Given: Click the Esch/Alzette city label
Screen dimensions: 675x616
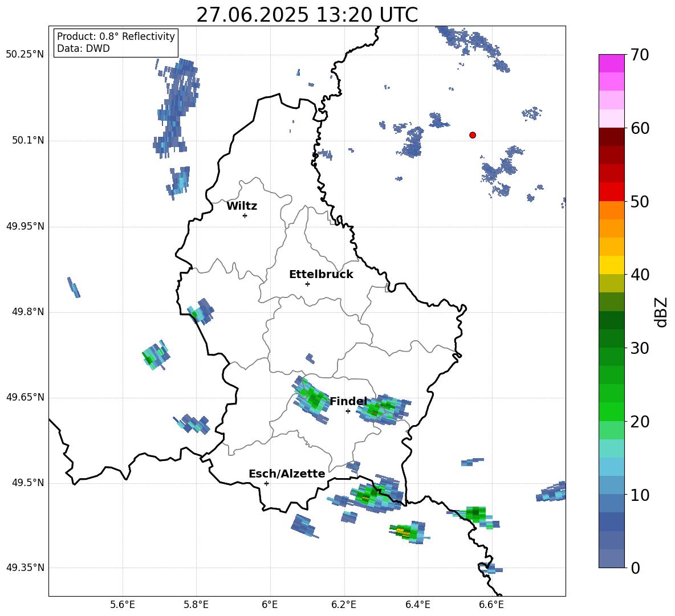Looking at the screenshot, I should point(287,474).
